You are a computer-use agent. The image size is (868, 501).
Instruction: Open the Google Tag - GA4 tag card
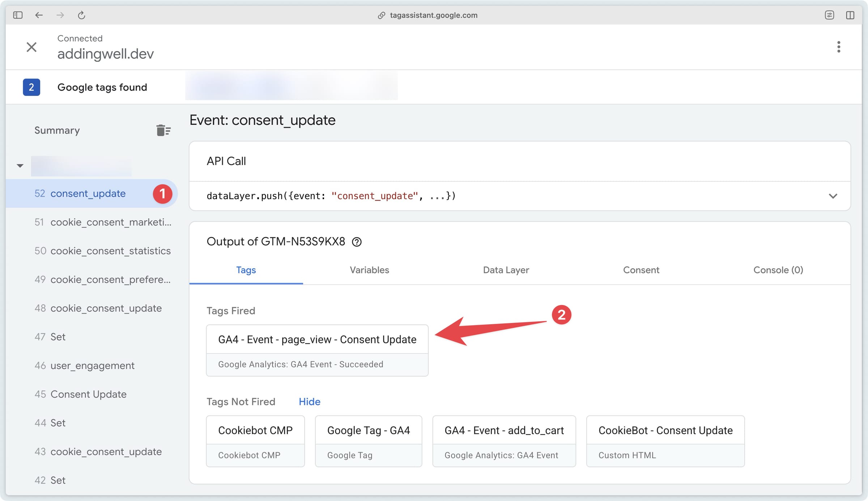pos(369,441)
